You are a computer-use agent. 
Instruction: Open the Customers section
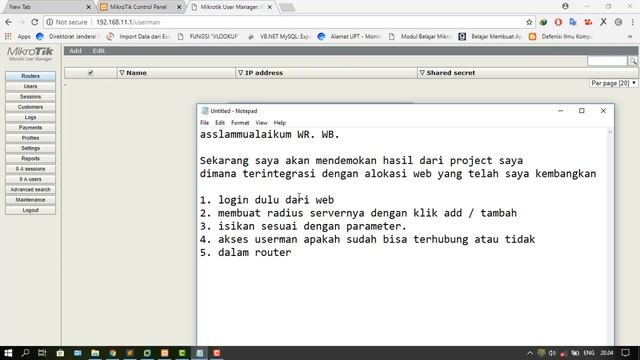(x=30, y=107)
